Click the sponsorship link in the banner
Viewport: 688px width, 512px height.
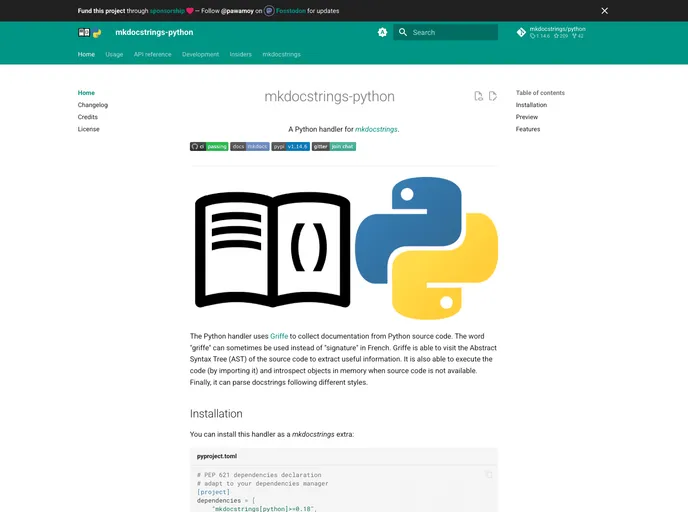tap(167, 11)
